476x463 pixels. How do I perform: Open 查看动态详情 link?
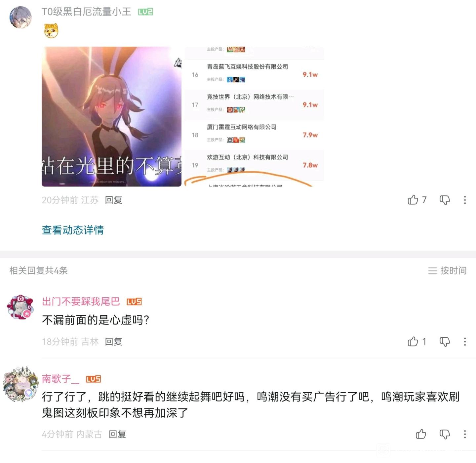73,230
